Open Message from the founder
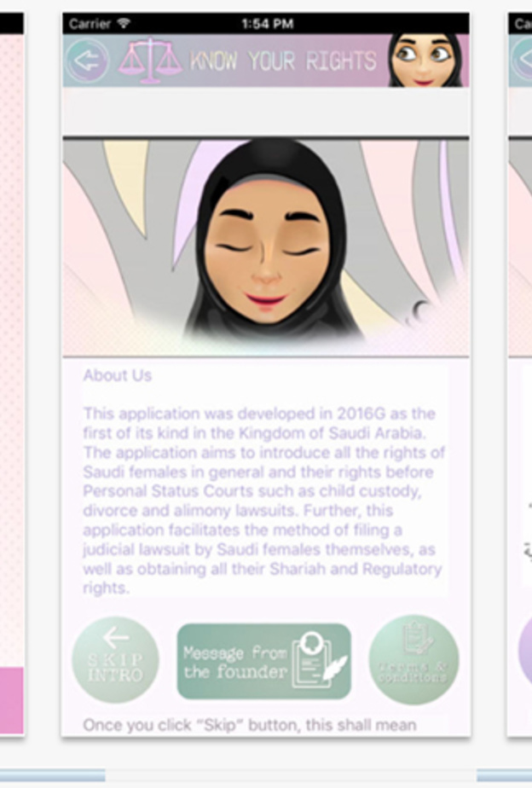The width and height of the screenshot is (532, 788). tap(263, 661)
